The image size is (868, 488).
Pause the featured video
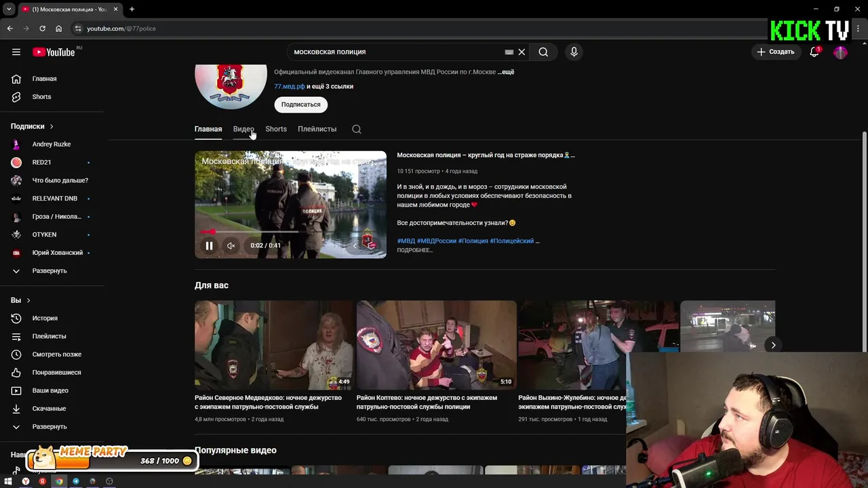(210, 246)
